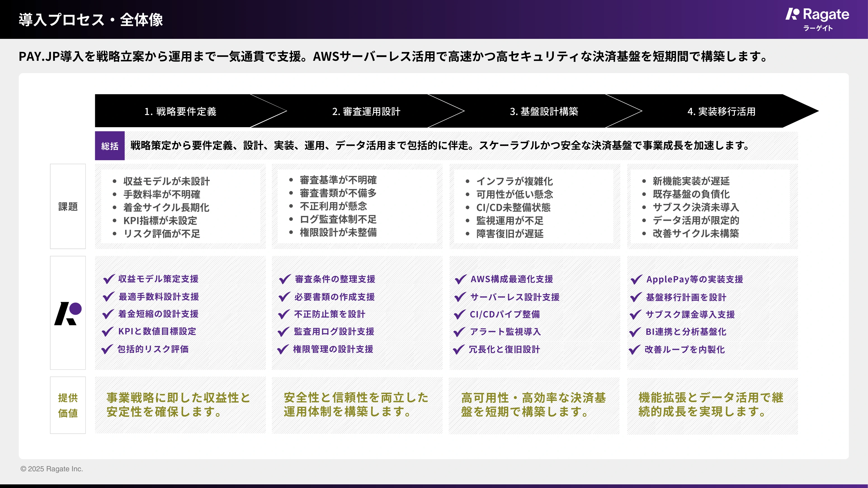The image size is (868, 488).
Task: Click bullet text データ活用が限定的
Action: [696, 220]
